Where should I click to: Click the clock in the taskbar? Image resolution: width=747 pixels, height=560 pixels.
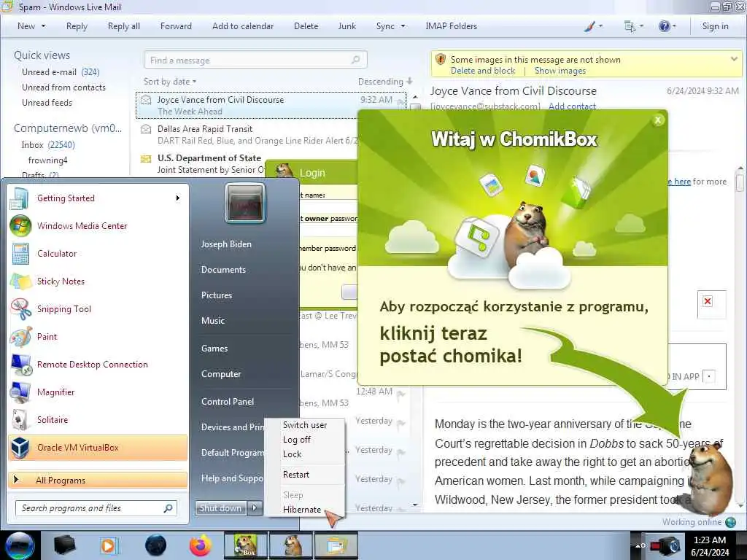[x=710, y=545]
